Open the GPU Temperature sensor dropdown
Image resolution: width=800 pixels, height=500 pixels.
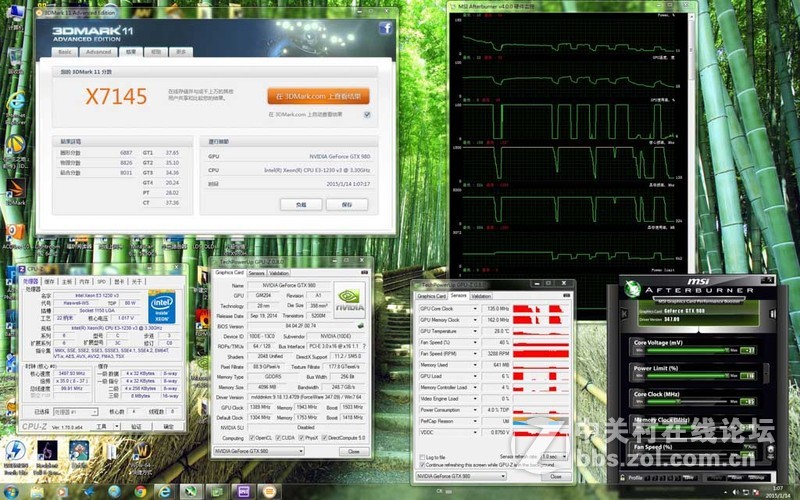pyautogui.click(x=475, y=331)
